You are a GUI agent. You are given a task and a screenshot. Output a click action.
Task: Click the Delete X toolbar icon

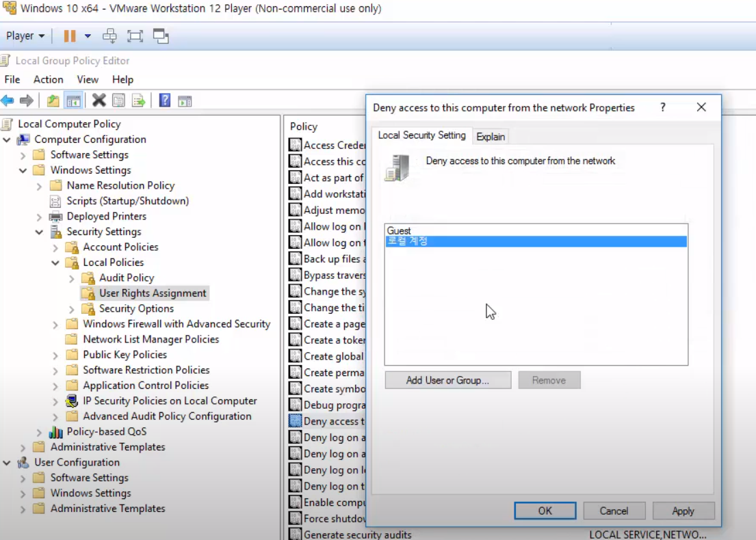click(x=99, y=100)
